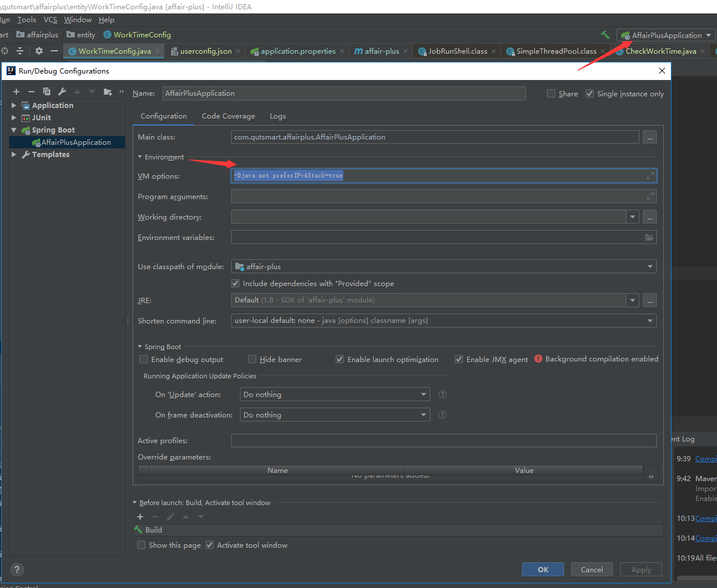Expand the Application tree node
The width and height of the screenshot is (717, 588).
click(x=14, y=105)
